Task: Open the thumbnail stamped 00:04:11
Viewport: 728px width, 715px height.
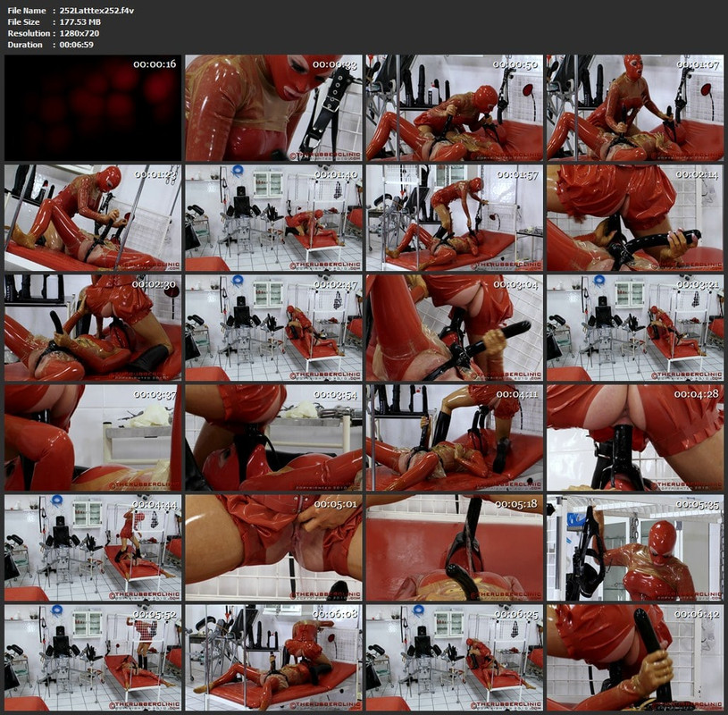Action: click(x=455, y=438)
